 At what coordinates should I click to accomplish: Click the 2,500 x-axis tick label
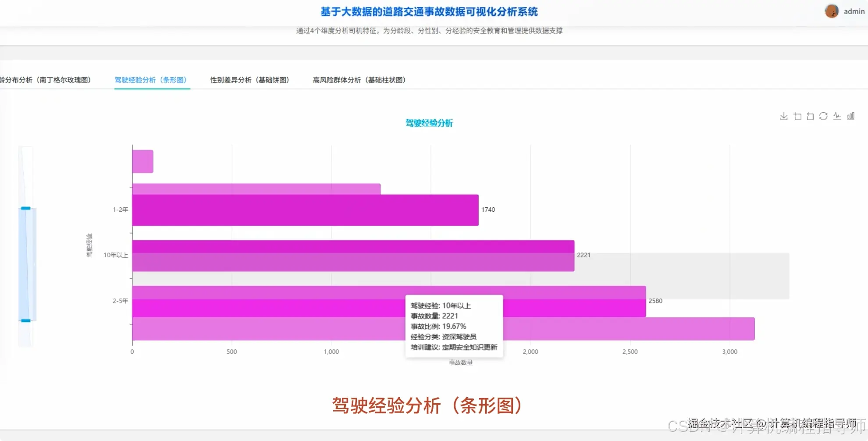[x=630, y=352]
